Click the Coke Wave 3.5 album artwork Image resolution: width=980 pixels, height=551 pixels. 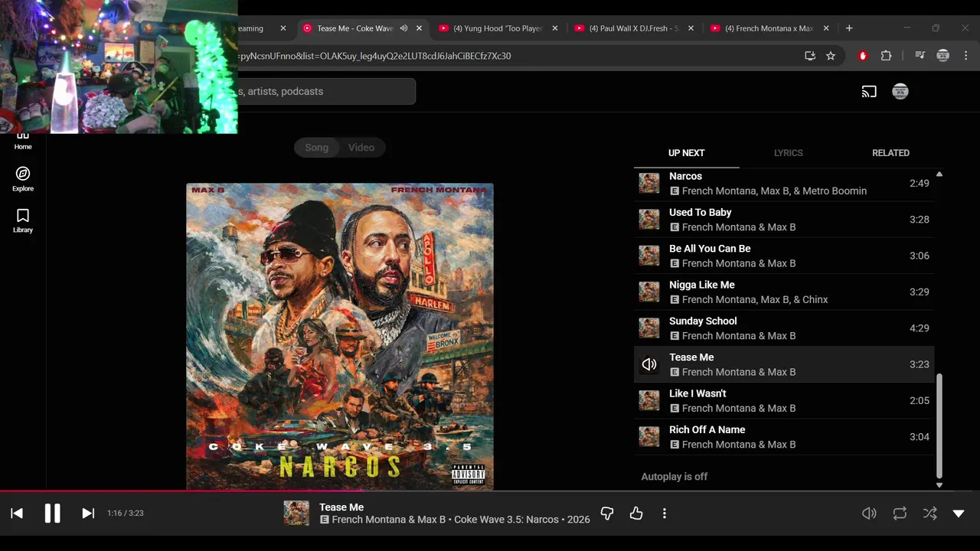pos(340,337)
